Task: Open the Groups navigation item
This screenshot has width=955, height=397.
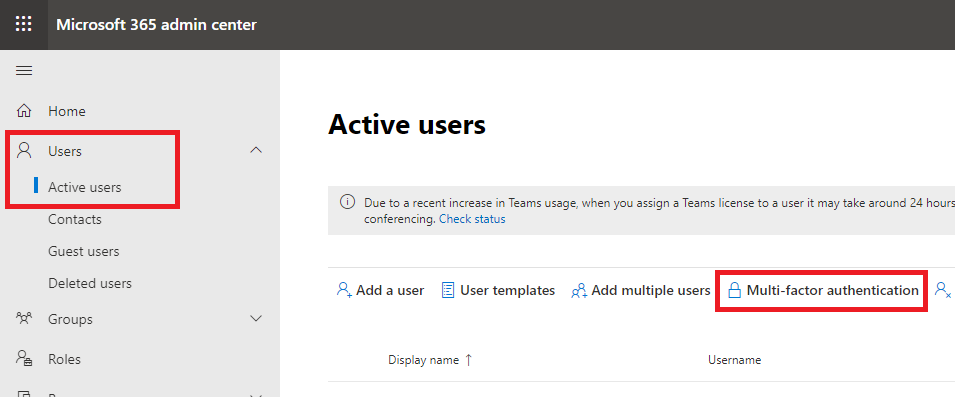Action: [x=70, y=319]
